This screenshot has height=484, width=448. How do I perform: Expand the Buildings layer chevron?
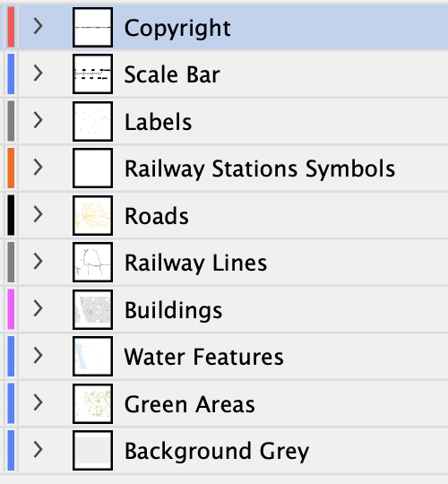pyautogui.click(x=38, y=308)
